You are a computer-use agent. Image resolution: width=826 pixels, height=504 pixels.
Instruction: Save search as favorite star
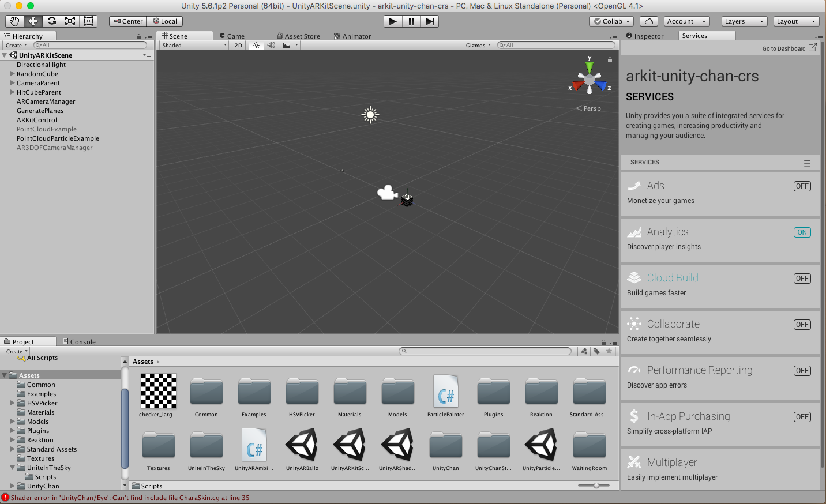pos(609,351)
